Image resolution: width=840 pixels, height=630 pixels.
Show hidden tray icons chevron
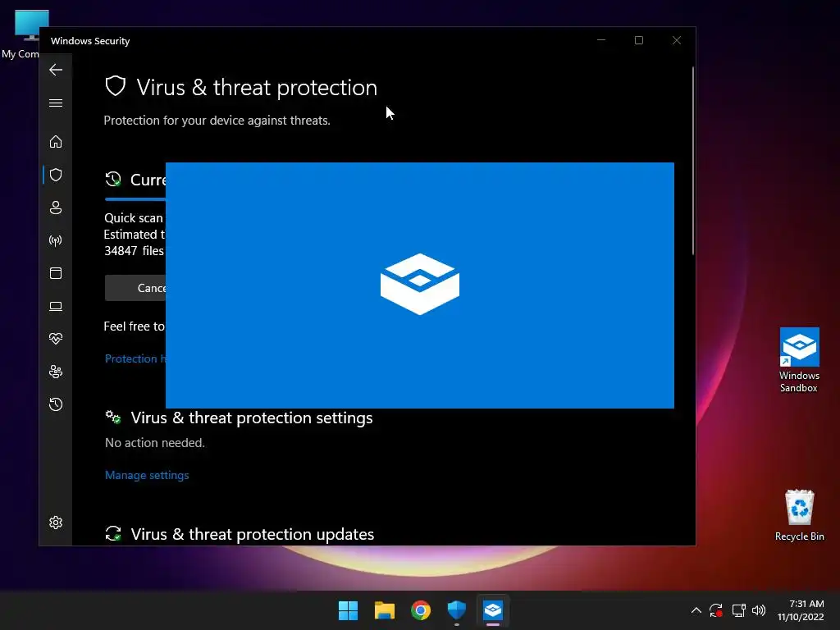(696, 610)
